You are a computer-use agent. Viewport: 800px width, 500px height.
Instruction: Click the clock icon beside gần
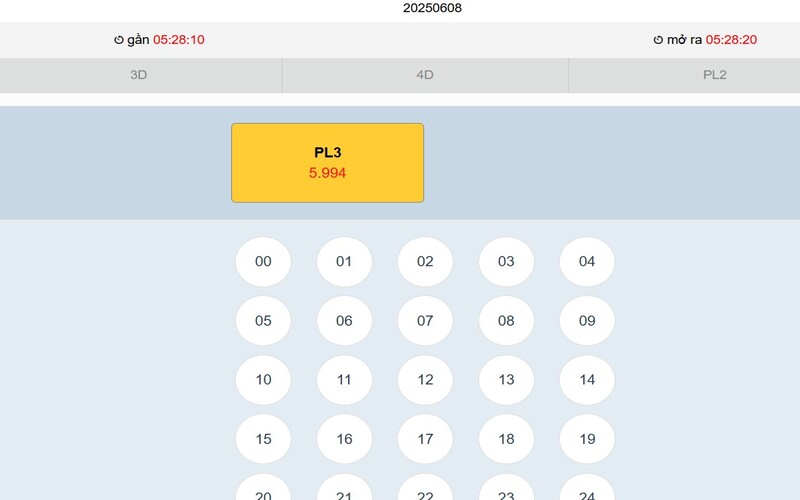pyautogui.click(x=119, y=40)
